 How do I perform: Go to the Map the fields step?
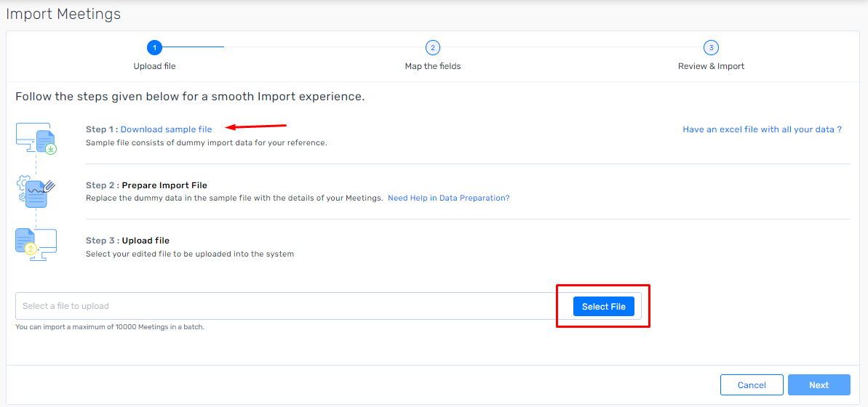click(432, 66)
